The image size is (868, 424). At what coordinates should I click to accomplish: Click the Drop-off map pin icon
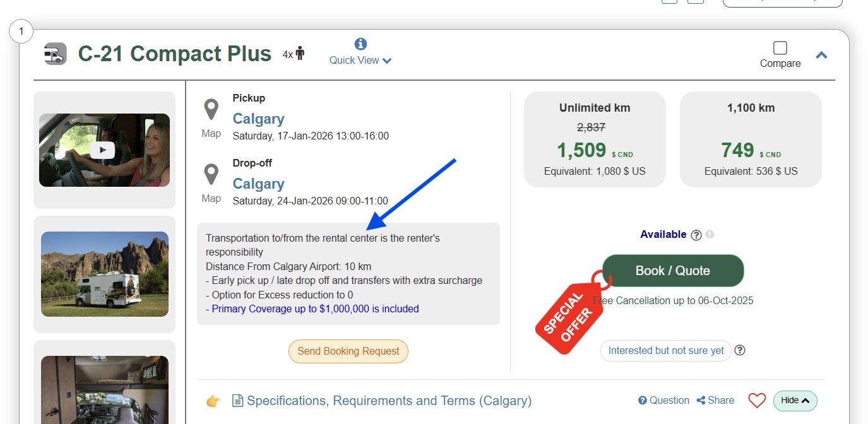pos(211,174)
